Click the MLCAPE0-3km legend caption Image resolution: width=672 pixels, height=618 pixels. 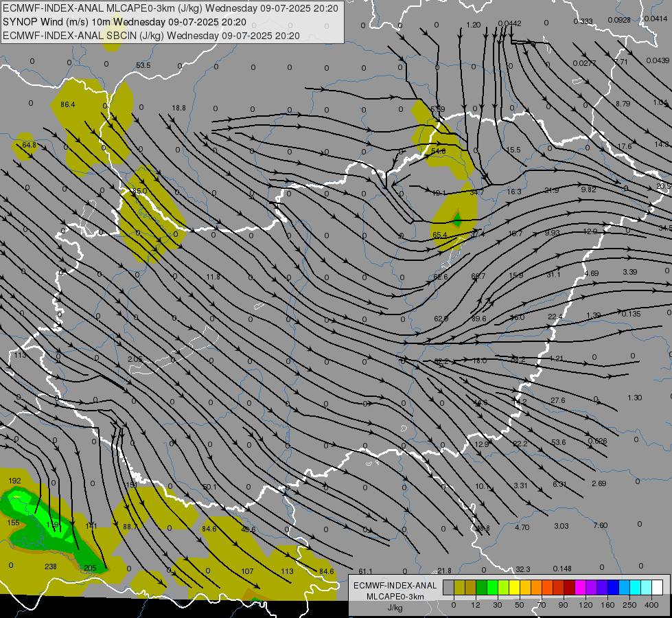pyautogui.click(x=395, y=597)
